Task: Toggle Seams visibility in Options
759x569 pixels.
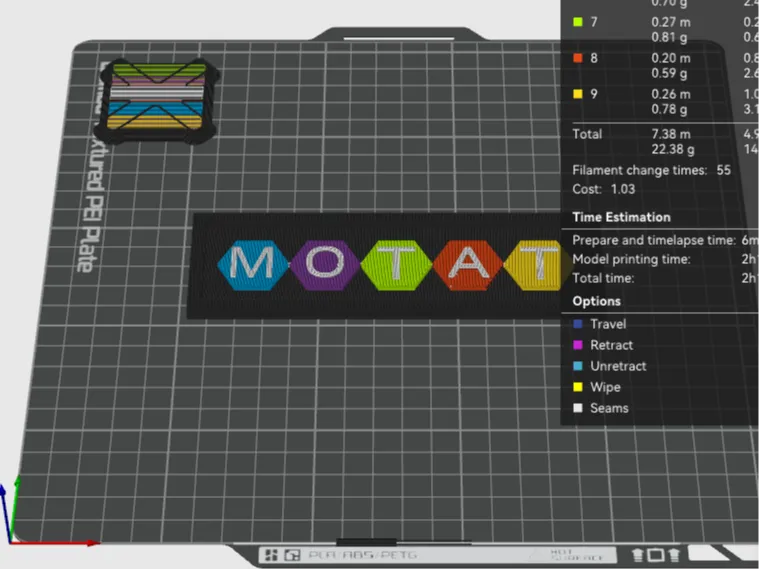Action: [600, 408]
